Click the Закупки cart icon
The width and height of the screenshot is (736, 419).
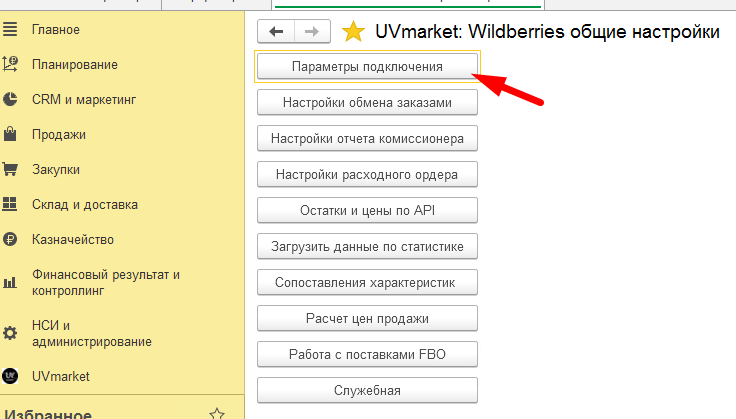click(x=10, y=169)
